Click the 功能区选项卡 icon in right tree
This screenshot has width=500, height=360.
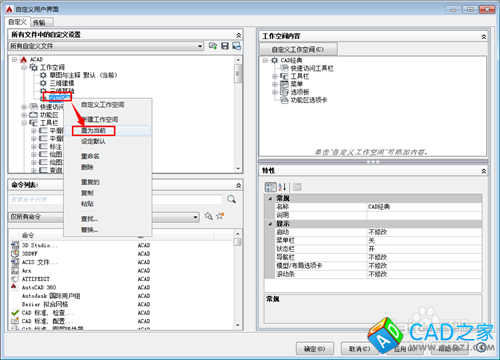(284, 100)
